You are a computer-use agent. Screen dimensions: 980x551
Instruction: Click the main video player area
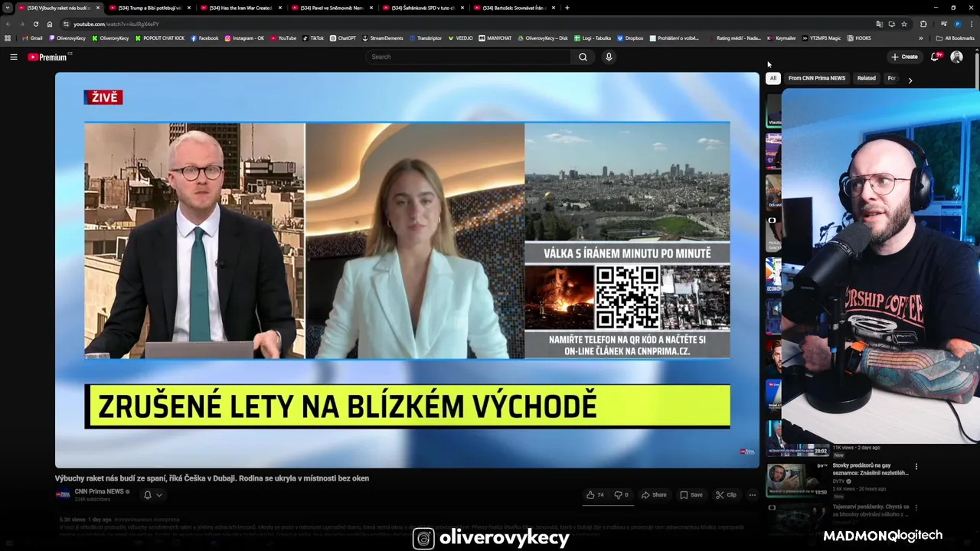(x=407, y=269)
